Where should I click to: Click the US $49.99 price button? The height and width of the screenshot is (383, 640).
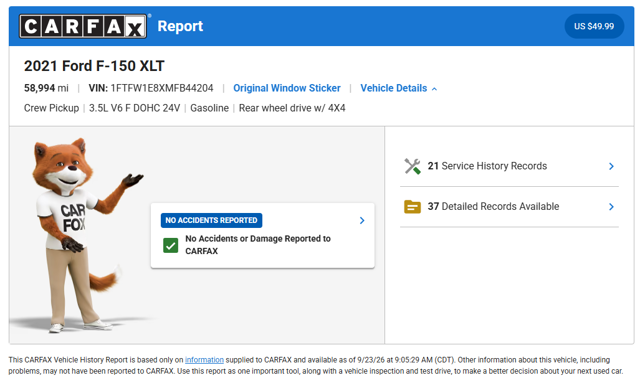[594, 26]
